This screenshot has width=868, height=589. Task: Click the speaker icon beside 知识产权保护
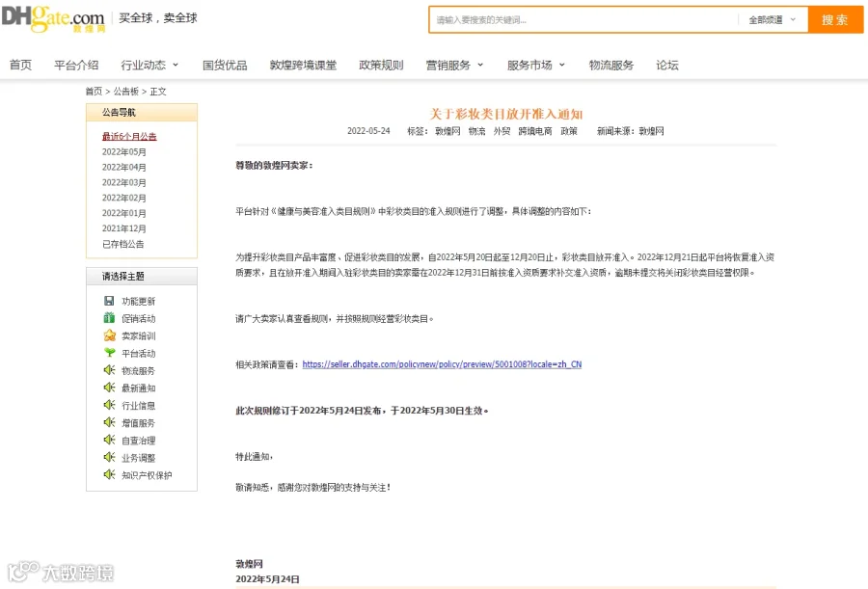[109, 474]
